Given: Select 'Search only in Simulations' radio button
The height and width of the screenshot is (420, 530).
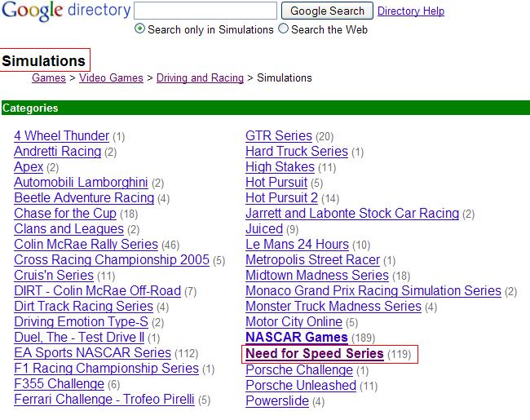Looking at the screenshot, I should coord(139,29).
